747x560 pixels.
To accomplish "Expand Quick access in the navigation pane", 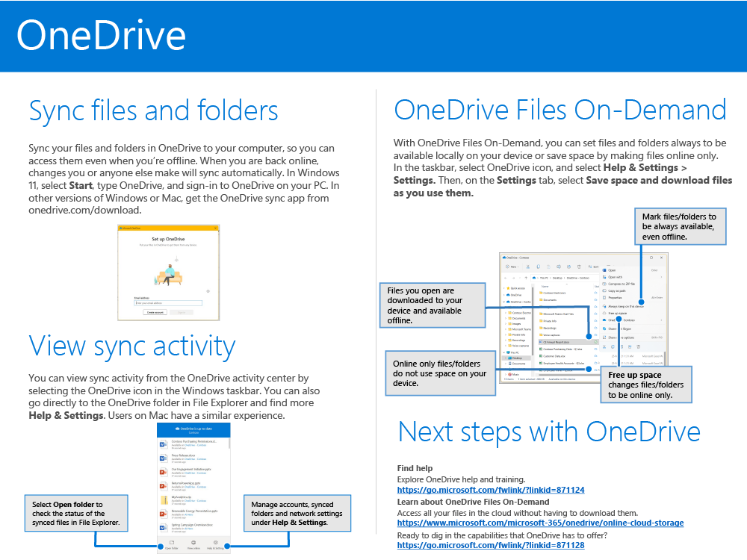I will point(504,288).
